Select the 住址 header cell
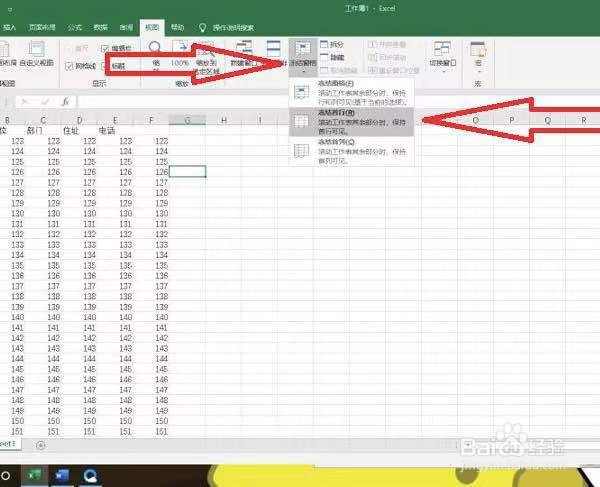 (79, 131)
